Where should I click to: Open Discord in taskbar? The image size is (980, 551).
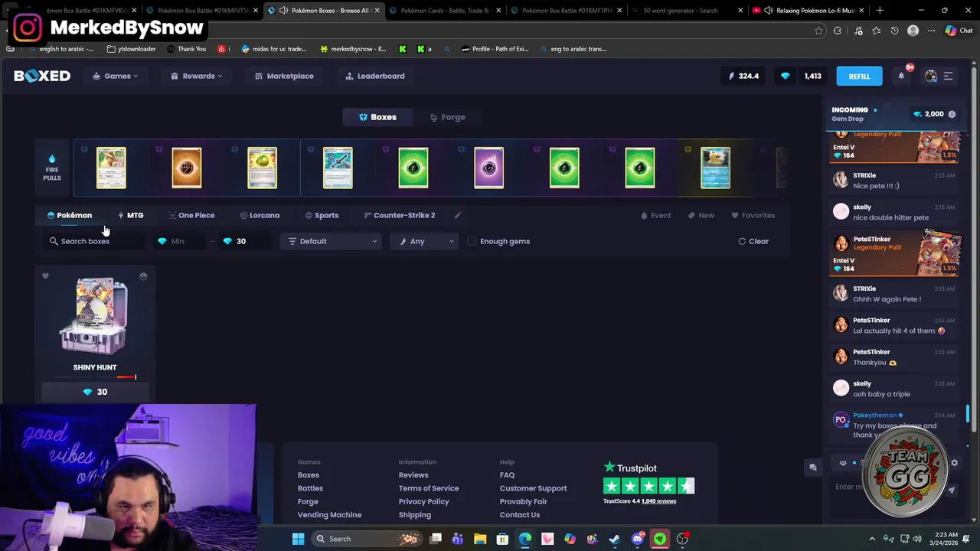637,539
